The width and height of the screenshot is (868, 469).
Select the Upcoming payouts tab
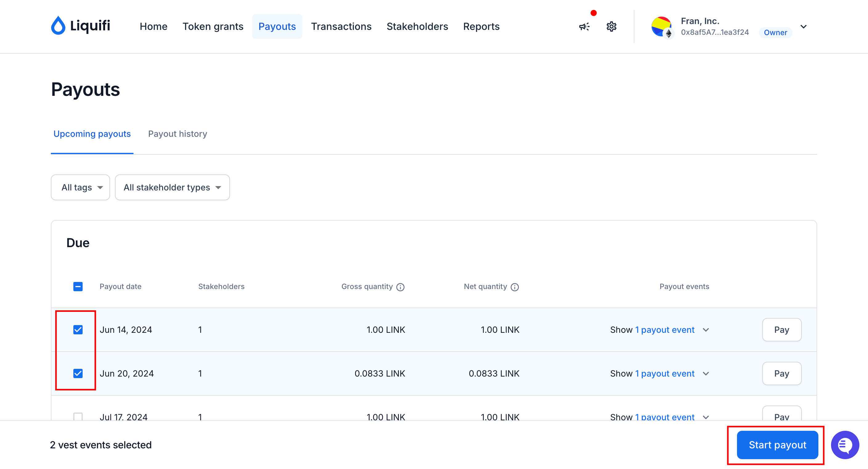tap(92, 134)
